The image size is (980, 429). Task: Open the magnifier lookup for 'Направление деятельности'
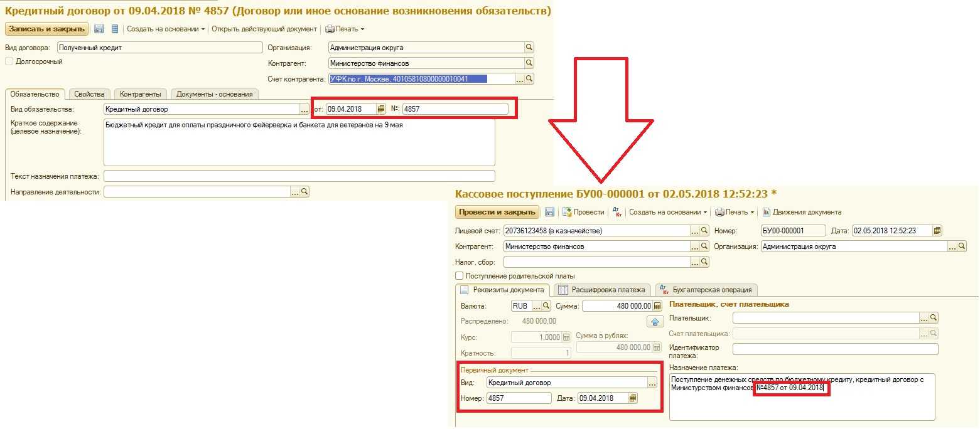click(304, 192)
